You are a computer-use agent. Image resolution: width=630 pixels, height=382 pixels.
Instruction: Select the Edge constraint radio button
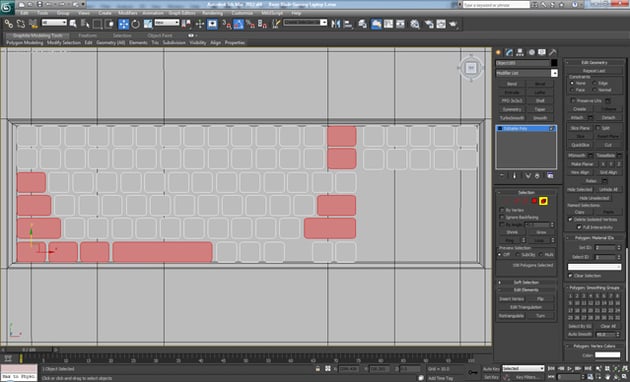[595, 83]
